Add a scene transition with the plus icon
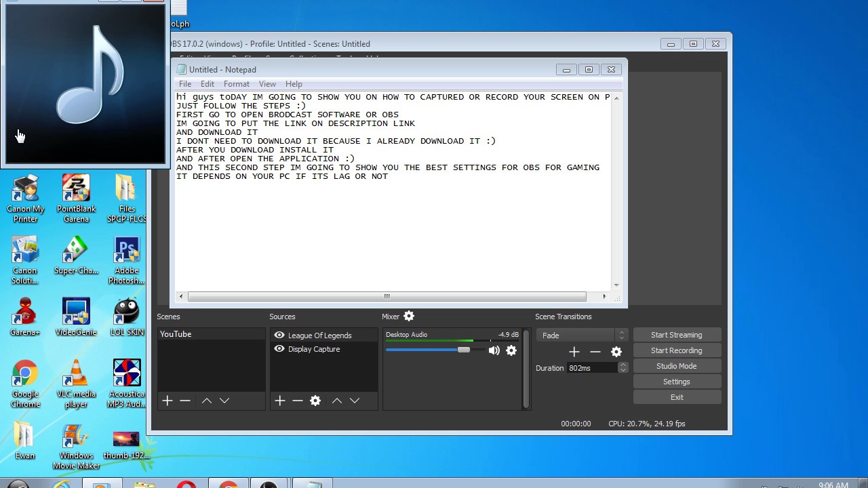Viewport: 868px width, 488px height. 574,352
